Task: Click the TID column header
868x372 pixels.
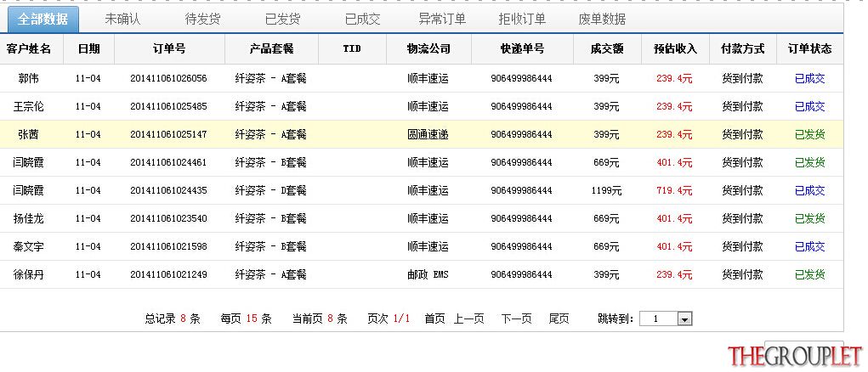Action: tap(352, 48)
